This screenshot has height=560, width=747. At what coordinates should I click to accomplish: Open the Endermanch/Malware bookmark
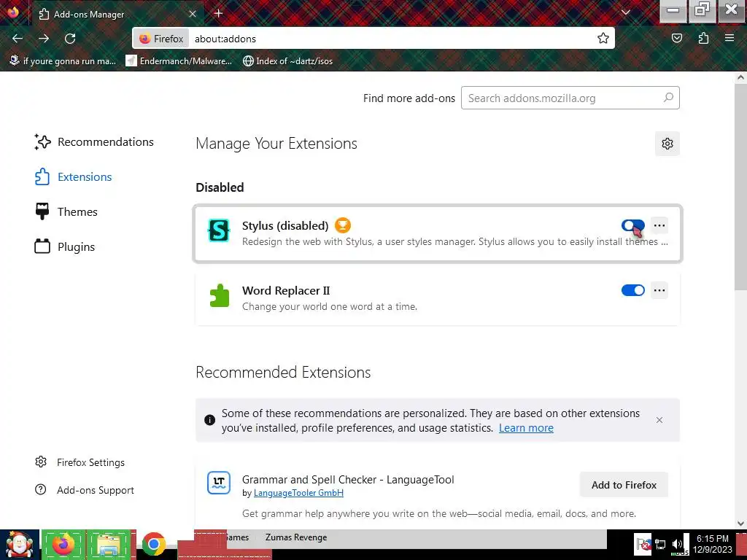(x=179, y=61)
